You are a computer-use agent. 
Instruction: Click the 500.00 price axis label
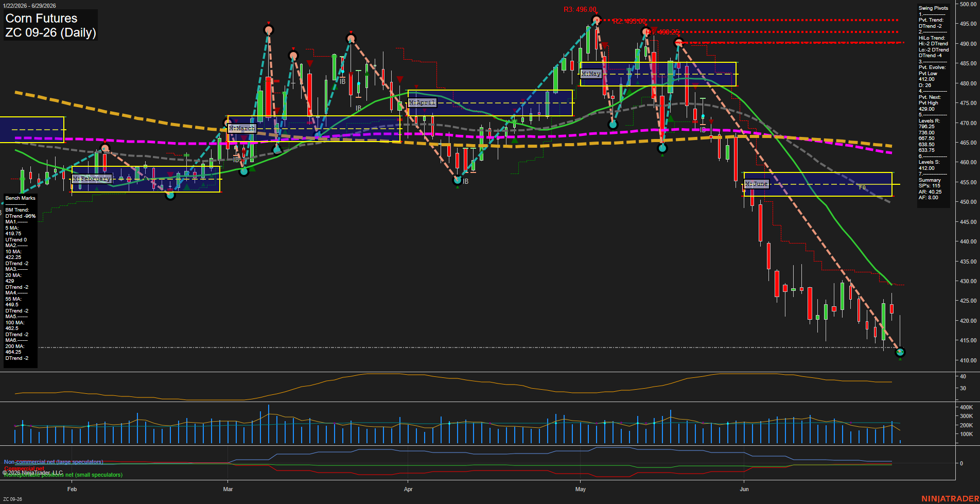point(968,4)
